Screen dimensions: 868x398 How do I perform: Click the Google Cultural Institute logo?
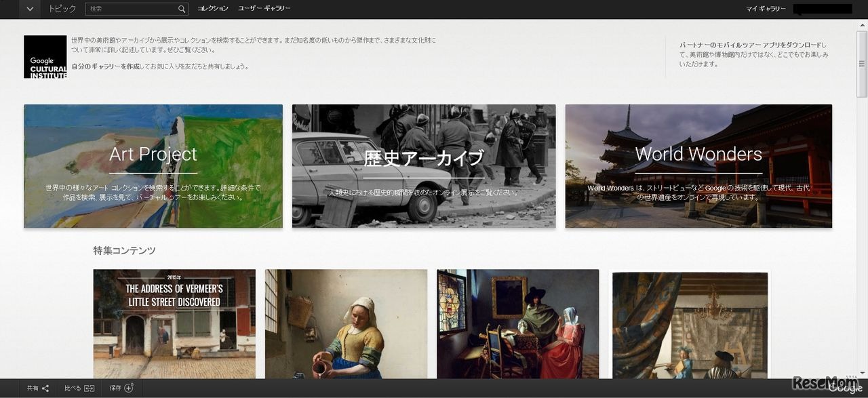click(x=45, y=57)
